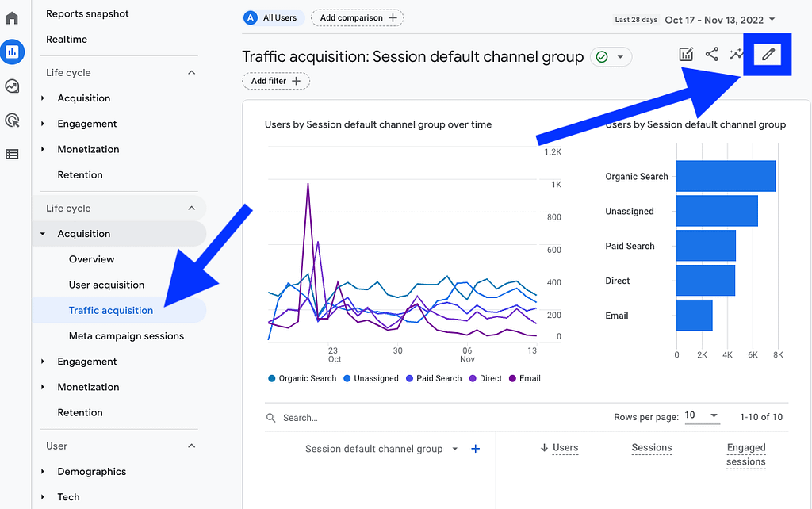Open the Insights sparkle icon
The image size is (812, 509).
(x=736, y=54)
